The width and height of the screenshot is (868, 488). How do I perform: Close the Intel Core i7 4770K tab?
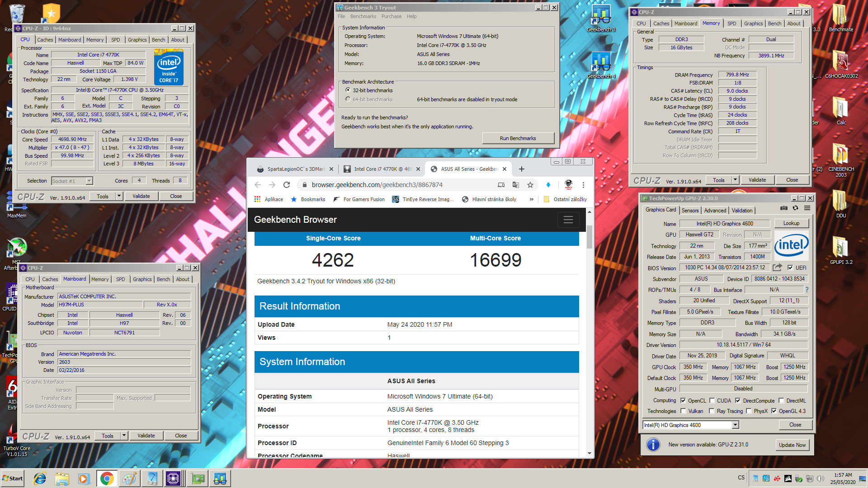[x=418, y=169]
